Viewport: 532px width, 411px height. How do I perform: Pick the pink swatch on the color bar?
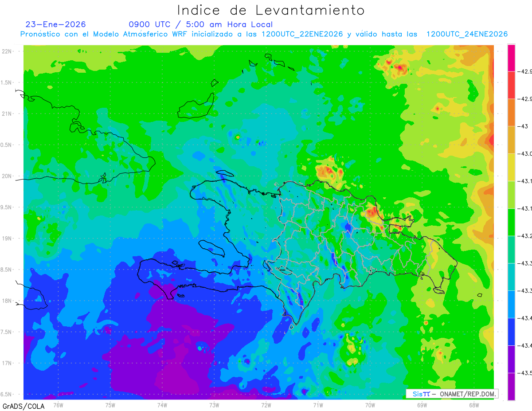[x=511, y=58]
